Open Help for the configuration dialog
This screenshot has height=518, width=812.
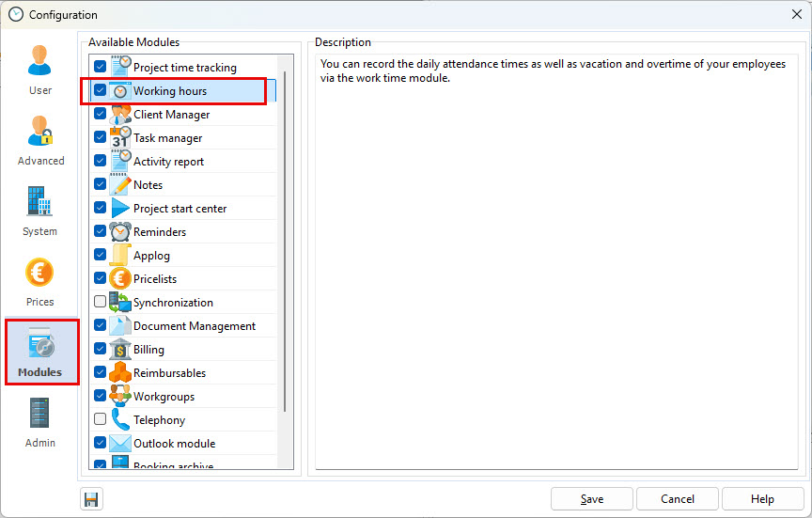click(x=761, y=499)
